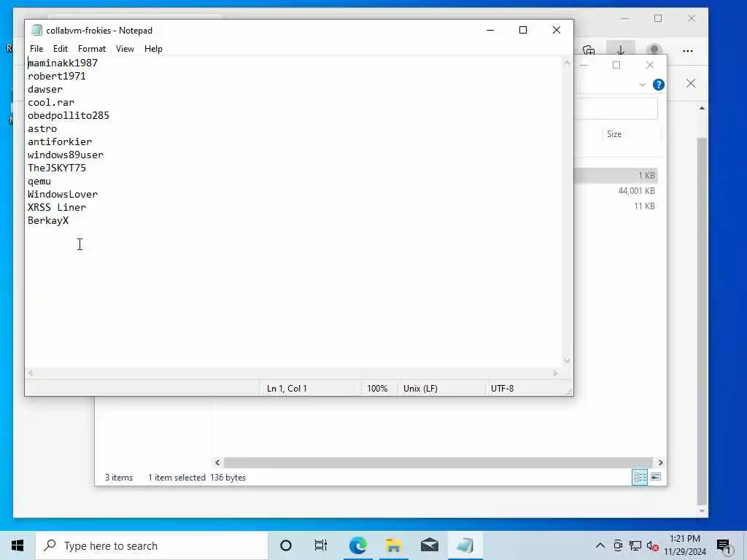This screenshot has height=560, width=747.
Task: Click Notepad horizontal scroll right arrow
Action: click(x=555, y=373)
